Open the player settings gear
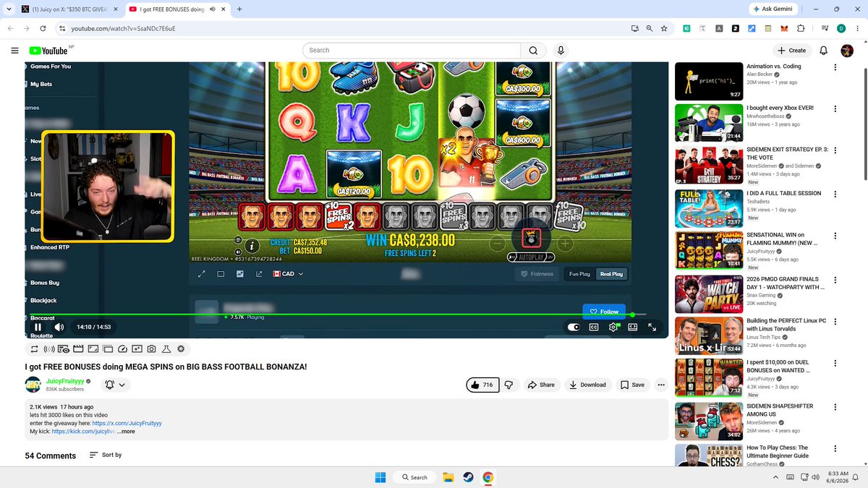 pos(613,327)
